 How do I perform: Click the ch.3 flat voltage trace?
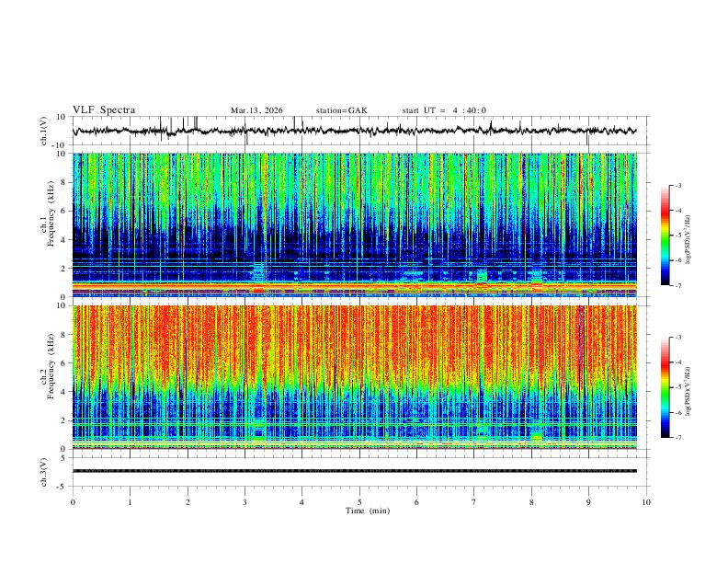pos(355,471)
